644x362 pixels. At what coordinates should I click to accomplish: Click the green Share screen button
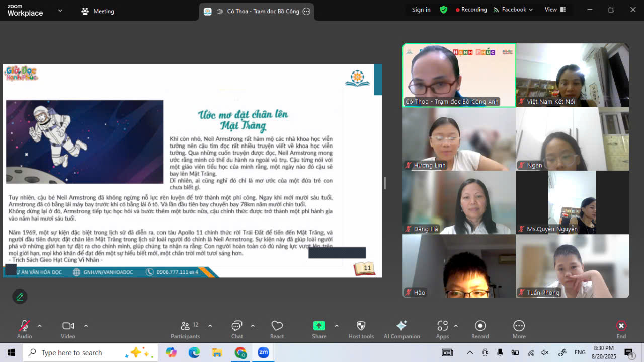click(319, 326)
